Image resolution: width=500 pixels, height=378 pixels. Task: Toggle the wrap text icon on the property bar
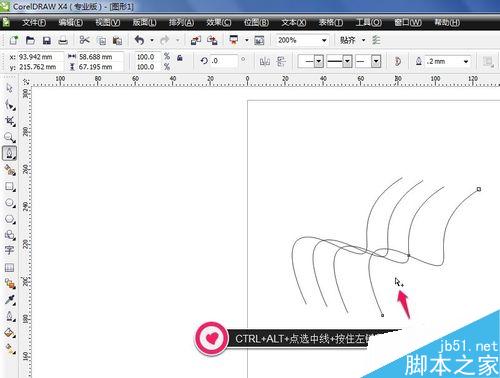(x=488, y=61)
